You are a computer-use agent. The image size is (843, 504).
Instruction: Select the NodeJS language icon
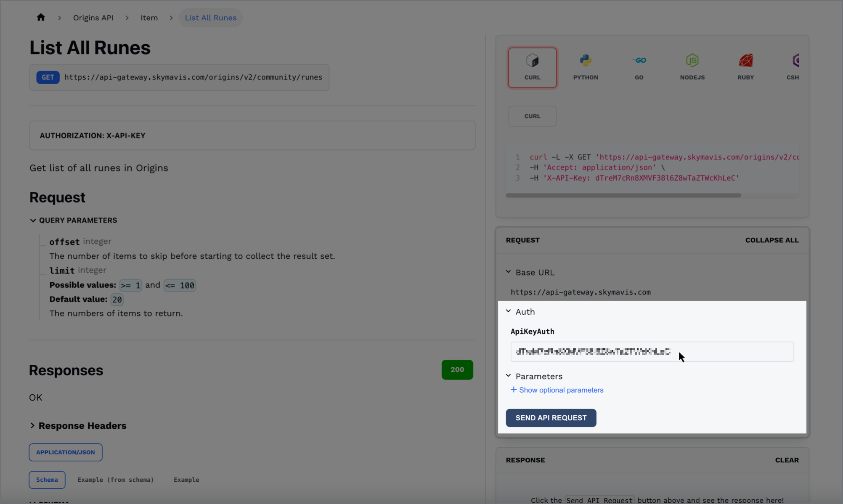point(692,67)
